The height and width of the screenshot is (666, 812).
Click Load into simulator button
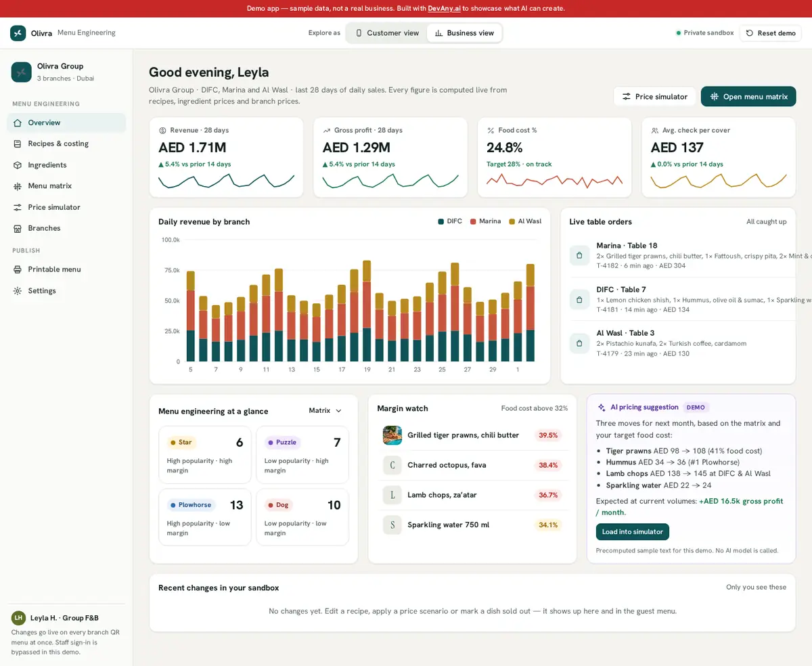(633, 532)
